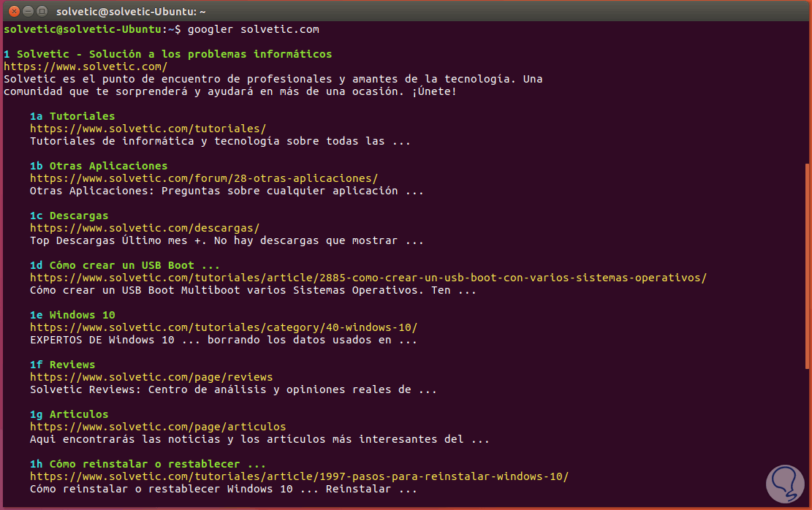
Task: Open the category/40-windows-10 link
Action: [x=224, y=327]
